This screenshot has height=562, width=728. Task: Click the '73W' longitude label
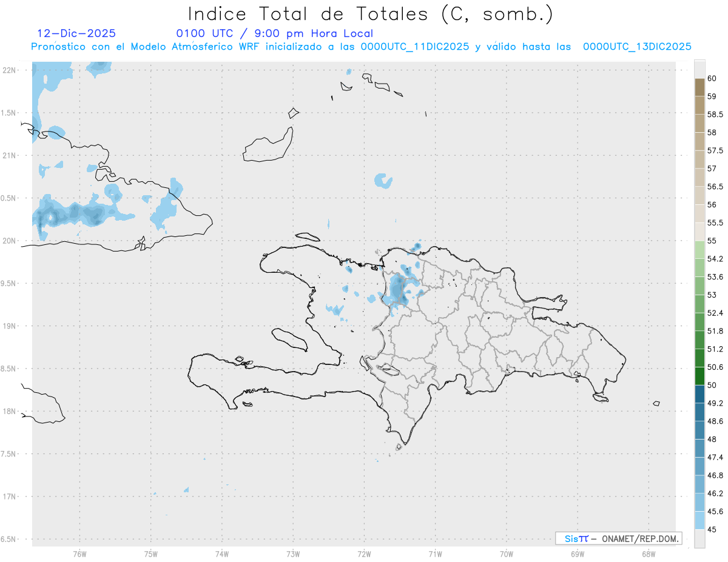point(293,554)
